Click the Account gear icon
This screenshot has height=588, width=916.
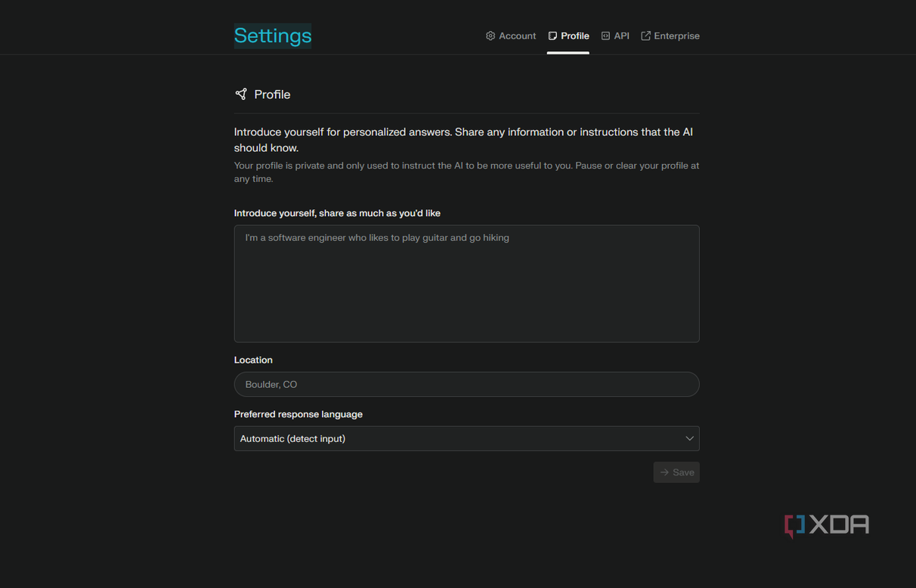pos(490,36)
